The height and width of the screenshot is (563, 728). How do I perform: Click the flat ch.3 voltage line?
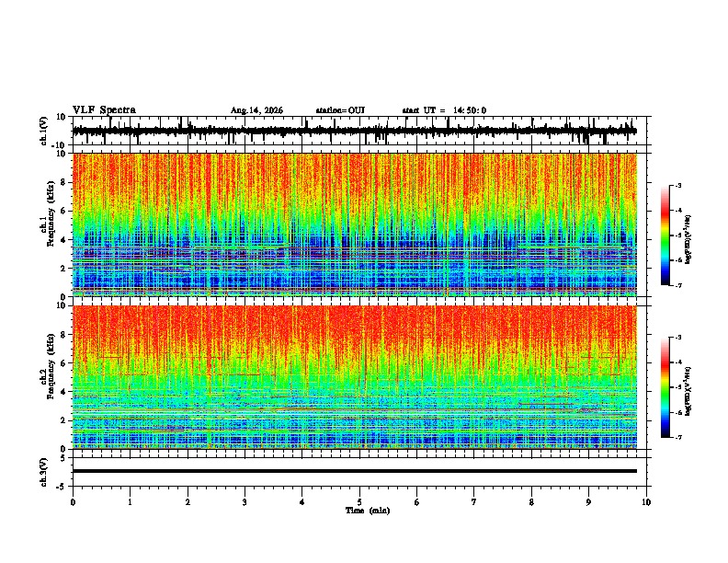(355, 471)
